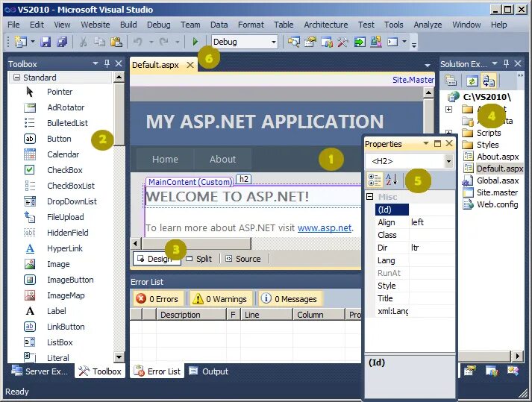Open the Website menu

[96, 25]
